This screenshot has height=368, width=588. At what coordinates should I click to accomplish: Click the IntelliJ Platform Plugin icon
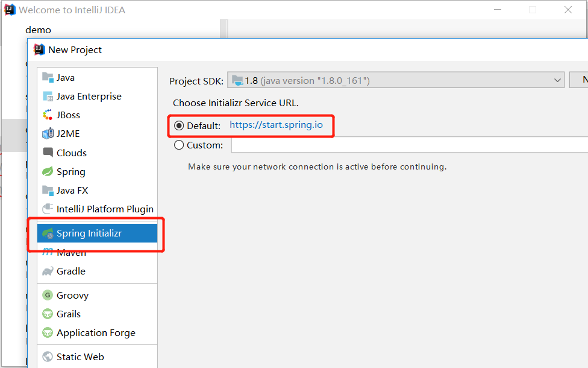pyautogui.click(x=48, y=209)
